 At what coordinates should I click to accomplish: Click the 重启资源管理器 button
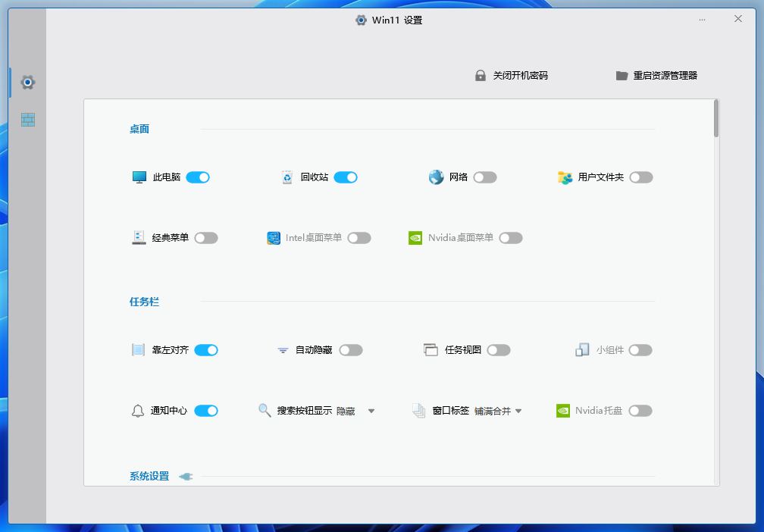point(656,76)
